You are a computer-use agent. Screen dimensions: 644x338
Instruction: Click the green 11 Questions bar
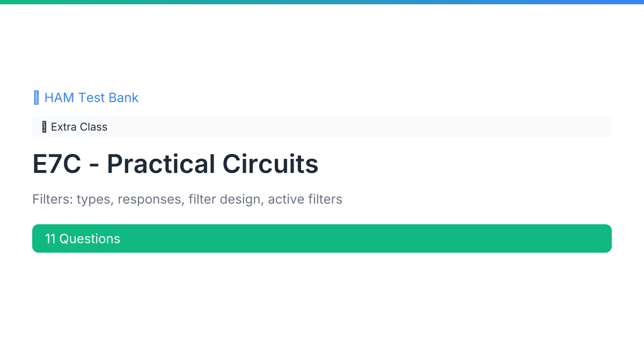[322, 238]
